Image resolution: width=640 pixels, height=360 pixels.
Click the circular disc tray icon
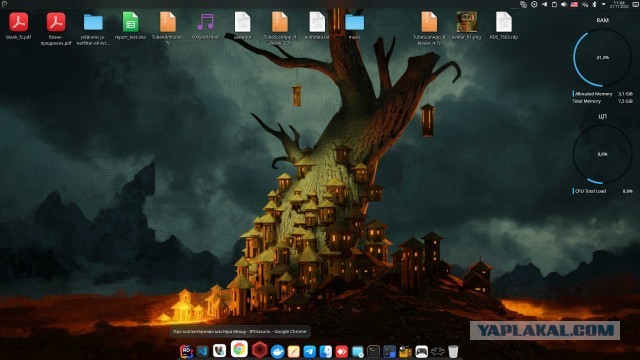coord(534,4)
